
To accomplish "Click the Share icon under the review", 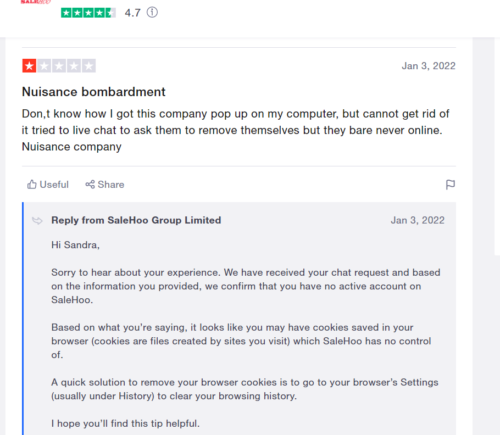I will [90, 184].
